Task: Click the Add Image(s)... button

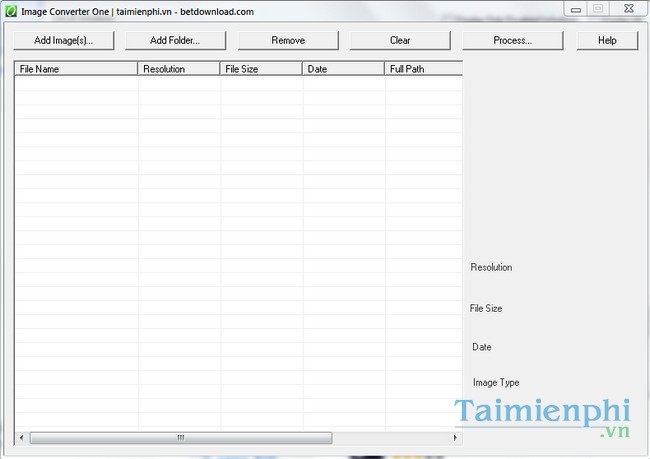Action: tap(64, 41)
